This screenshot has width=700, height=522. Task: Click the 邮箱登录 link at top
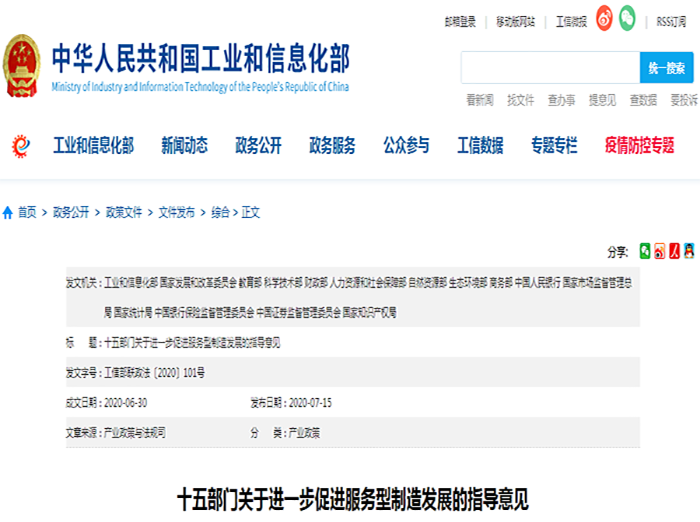[x=460, y=21]
